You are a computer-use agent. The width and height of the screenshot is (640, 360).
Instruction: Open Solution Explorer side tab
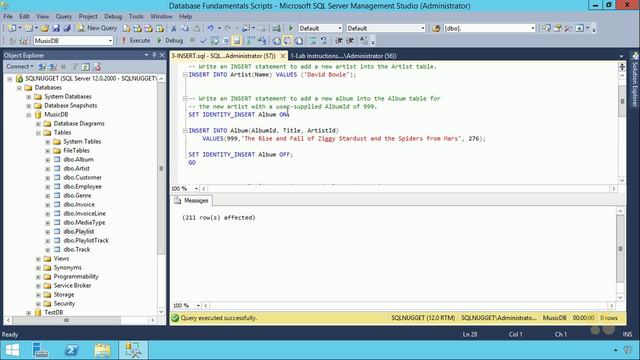click(x=635, y=81)
